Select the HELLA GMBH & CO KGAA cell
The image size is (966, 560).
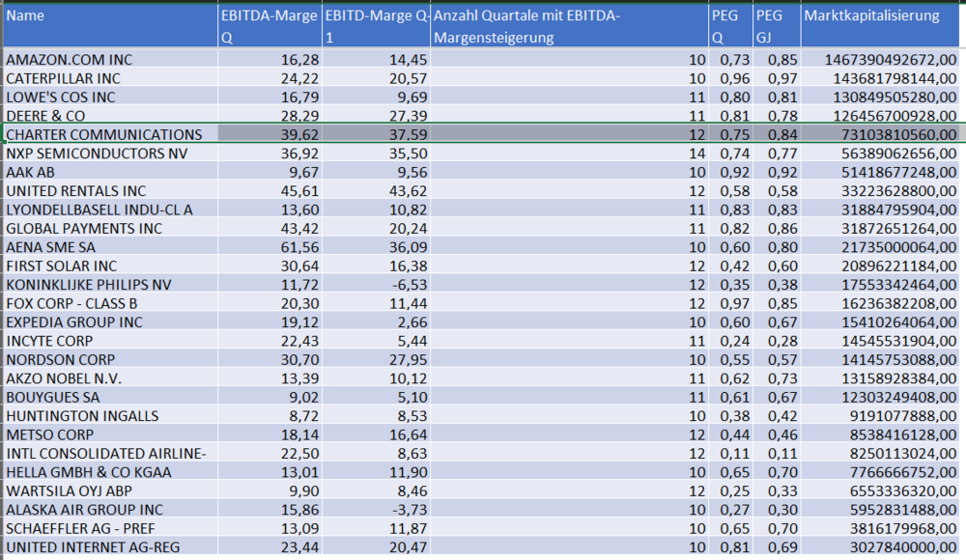(110, 472)
